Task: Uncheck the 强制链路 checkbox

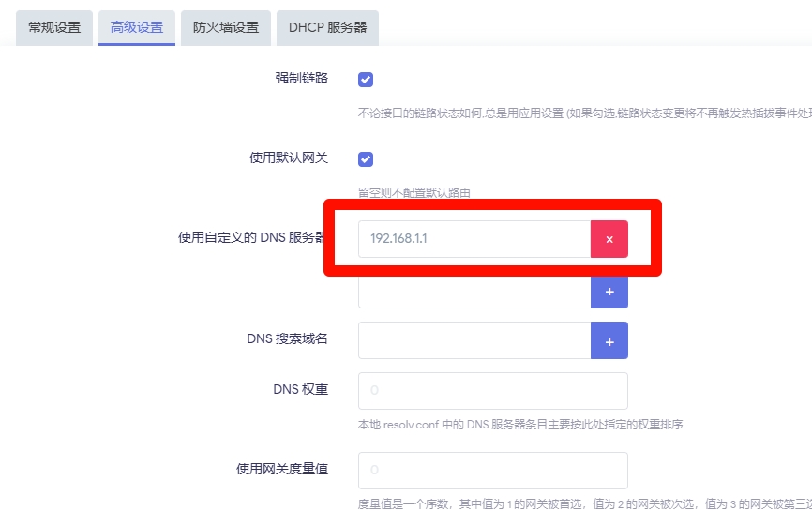Action: [x=366, y=80]
